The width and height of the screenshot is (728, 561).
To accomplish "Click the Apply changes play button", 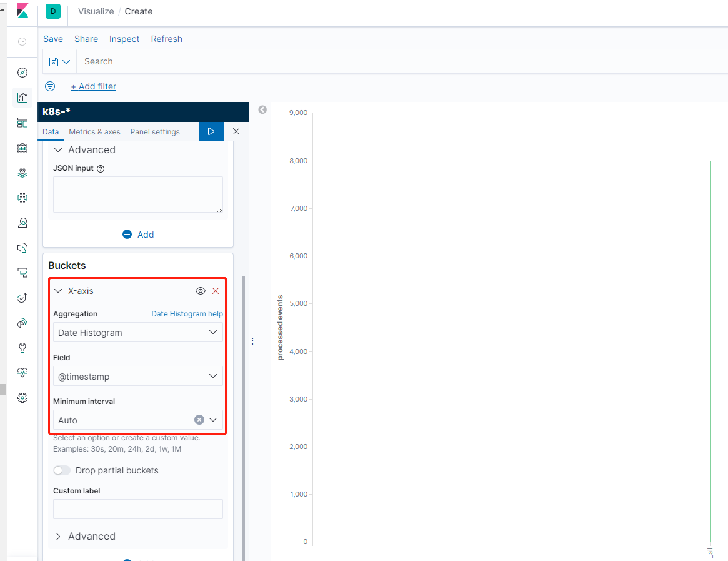I will click(x=211, y=131).
